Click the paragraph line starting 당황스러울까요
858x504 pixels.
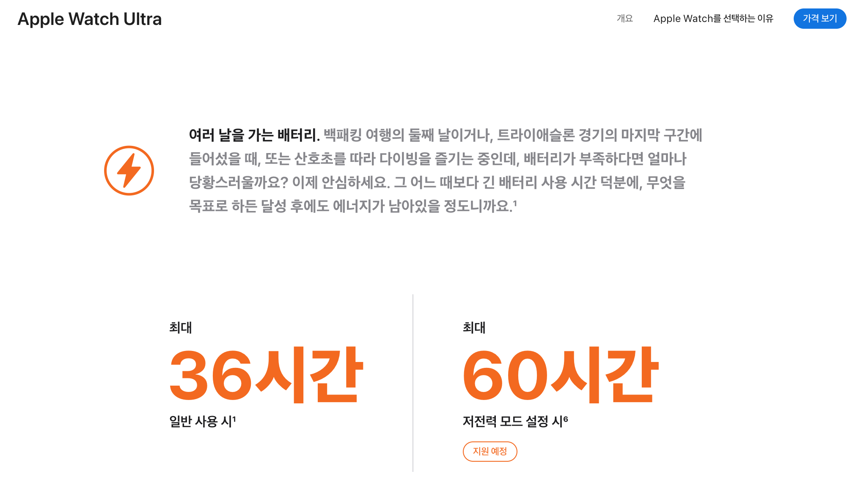(x=437, y=183)
